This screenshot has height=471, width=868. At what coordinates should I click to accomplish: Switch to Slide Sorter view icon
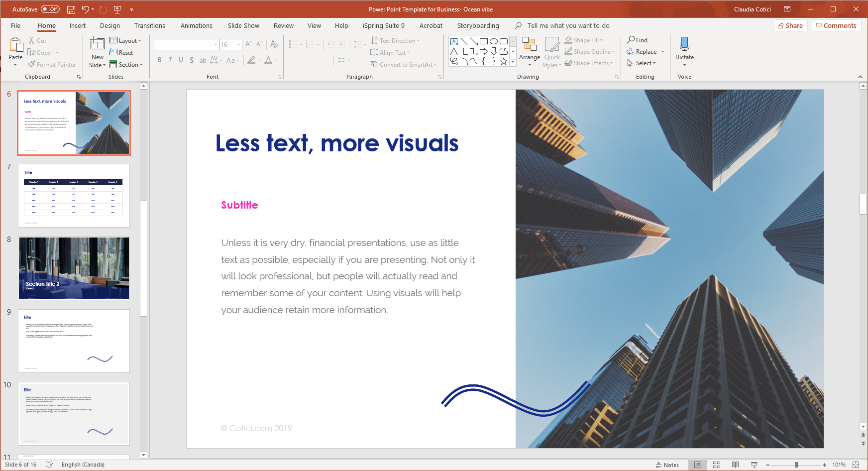717,465
